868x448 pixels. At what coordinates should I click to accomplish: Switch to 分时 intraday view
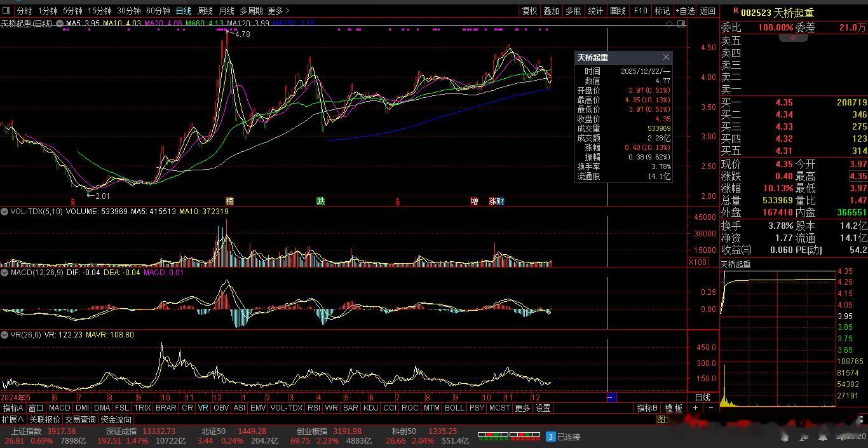coord(24,11)
